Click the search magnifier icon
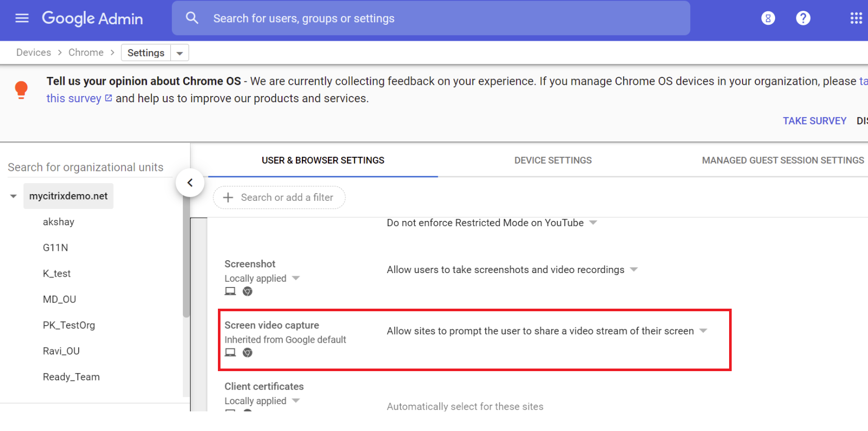868x431 pixels. click(x=192, y=19)
